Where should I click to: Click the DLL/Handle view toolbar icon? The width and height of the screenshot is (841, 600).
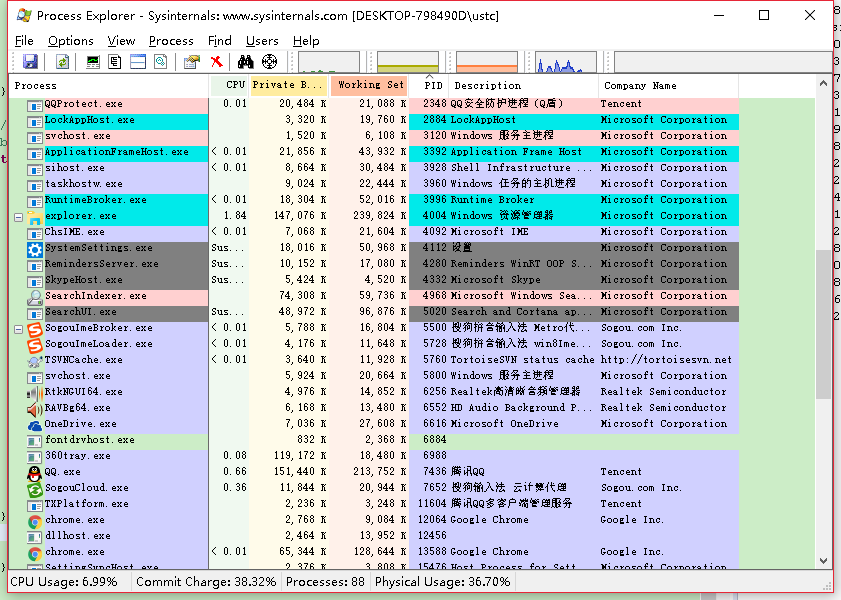coord(160,62)
